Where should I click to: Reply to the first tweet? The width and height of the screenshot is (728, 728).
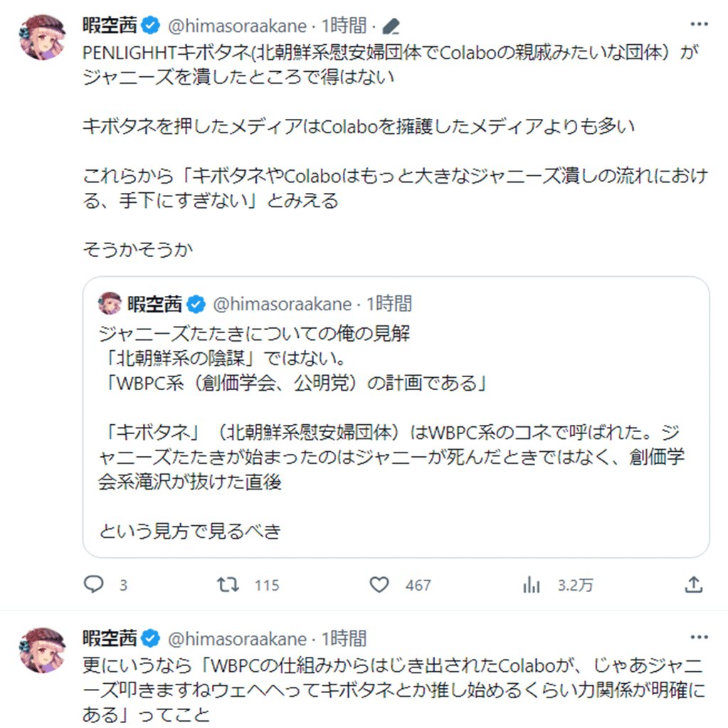tap(95, 585)
